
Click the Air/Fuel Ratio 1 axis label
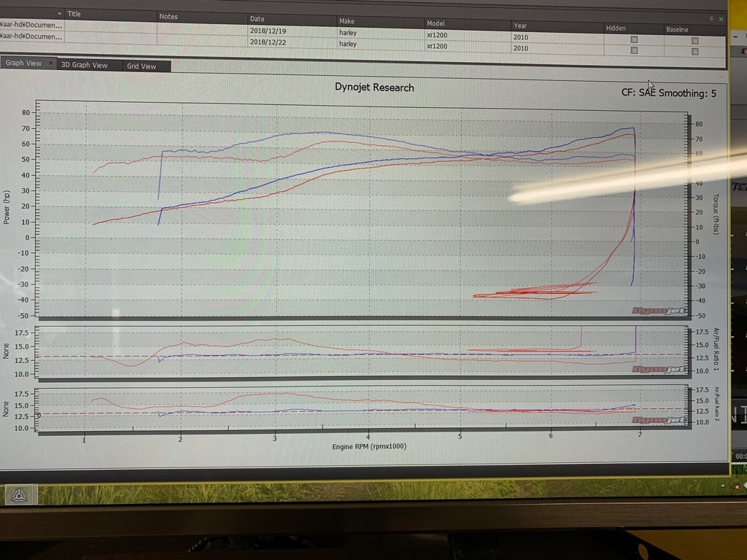click(x=715, y=349)
